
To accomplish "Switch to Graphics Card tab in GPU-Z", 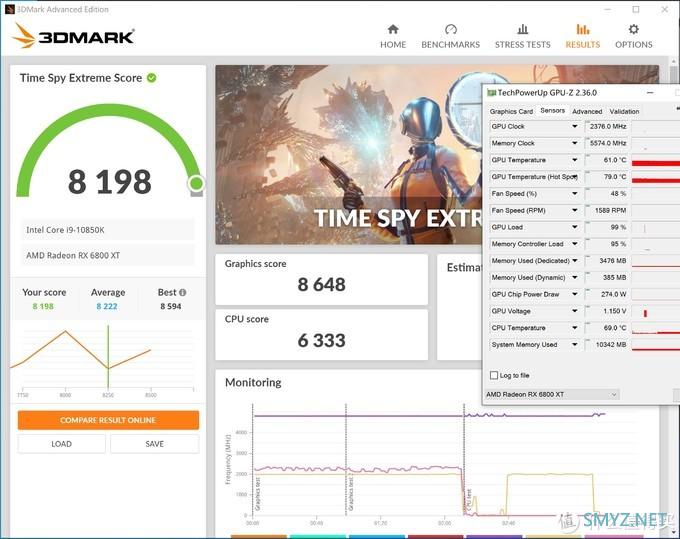I will [x=511, y=111].
